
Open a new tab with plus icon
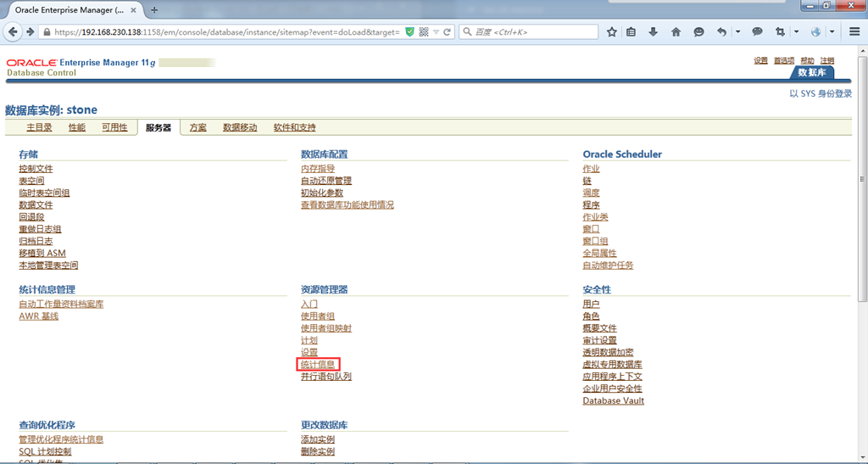click(154, 10)
